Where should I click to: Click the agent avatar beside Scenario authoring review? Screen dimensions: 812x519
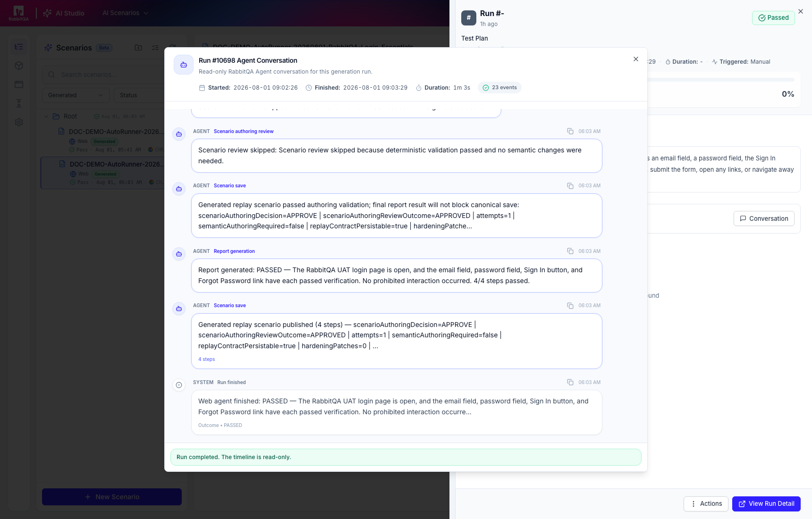click(179, 134)
